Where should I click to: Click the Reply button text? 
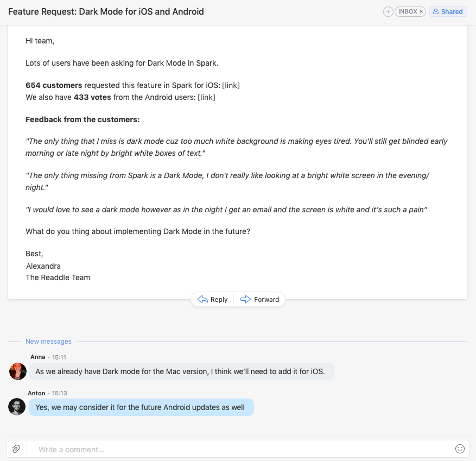219,300
